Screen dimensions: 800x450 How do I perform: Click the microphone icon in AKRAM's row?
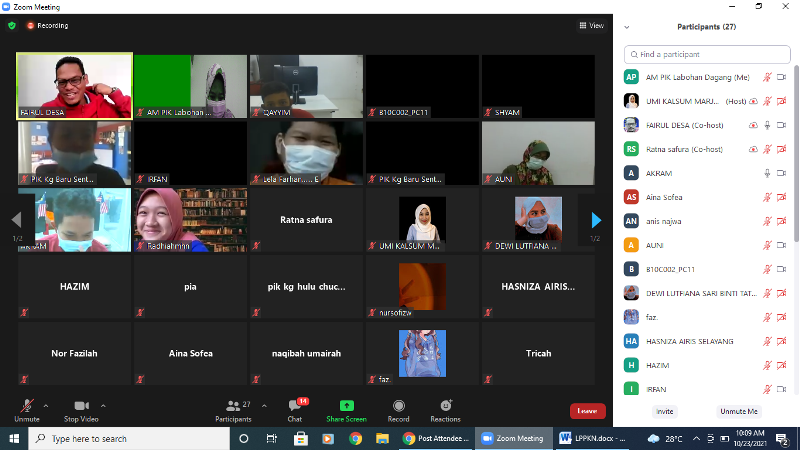click(x=767, y=173)
